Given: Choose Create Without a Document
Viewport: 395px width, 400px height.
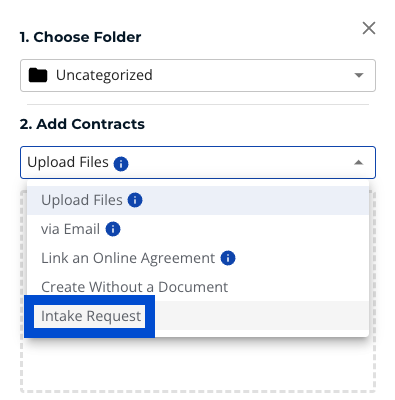Looking at the screenshot, I should 198,287.
